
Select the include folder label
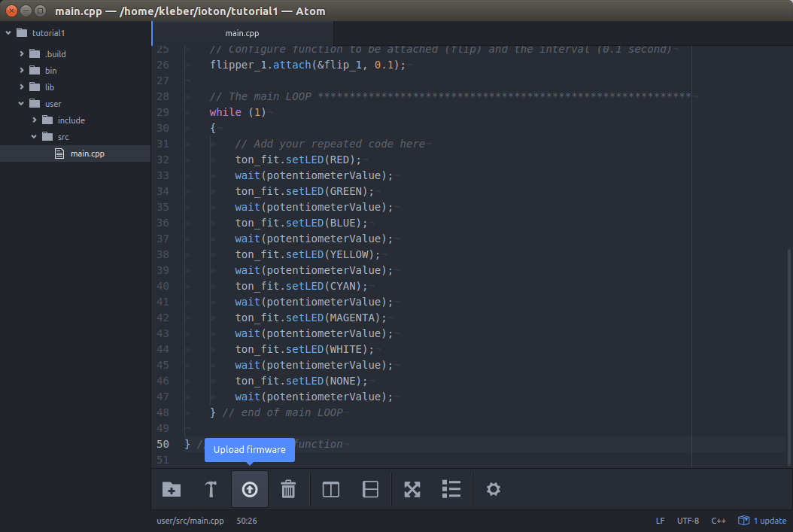(x=71, y=120)
